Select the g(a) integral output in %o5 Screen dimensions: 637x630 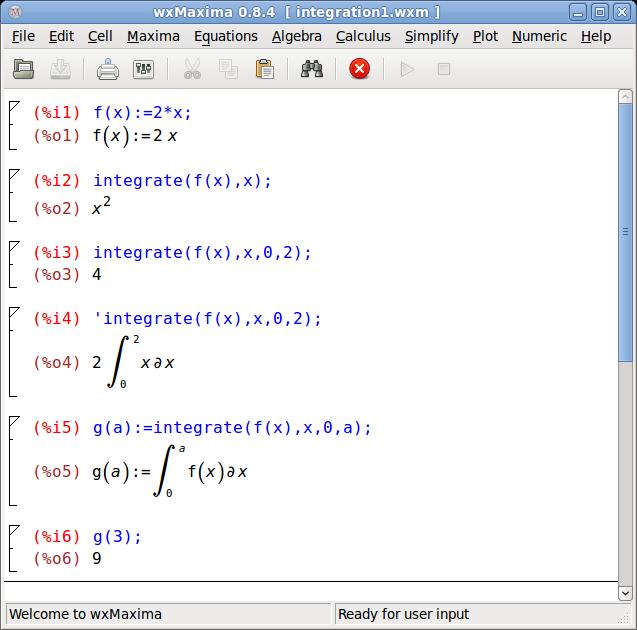point(170,471)
